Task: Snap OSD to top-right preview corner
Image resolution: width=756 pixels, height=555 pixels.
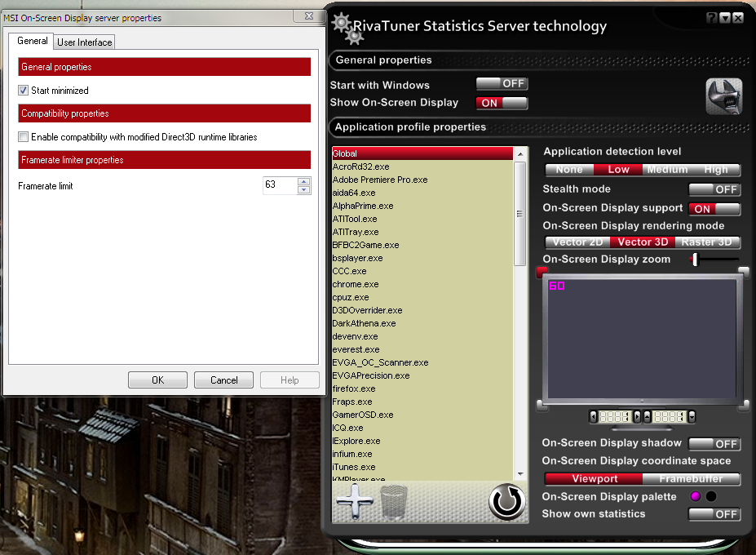Action: (744, 272)
